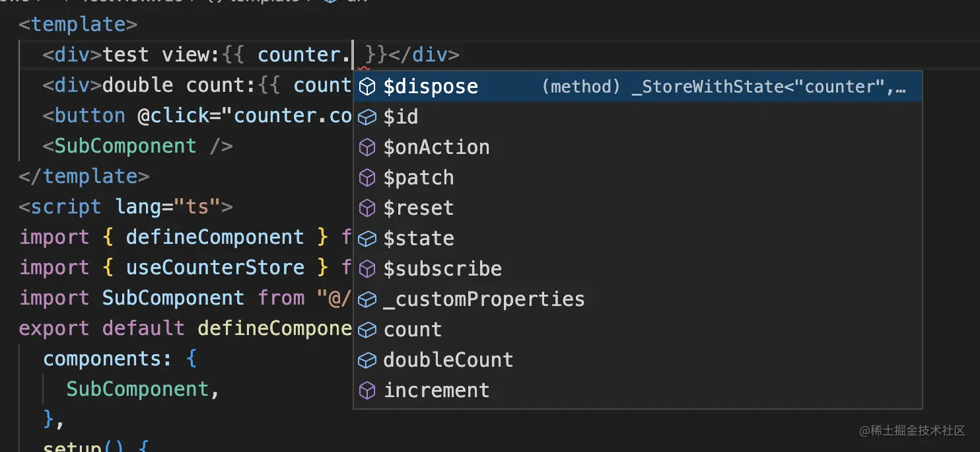Click the _customProperties property icon
This screenshot has width=980, height=452.
tap(367, 299)
